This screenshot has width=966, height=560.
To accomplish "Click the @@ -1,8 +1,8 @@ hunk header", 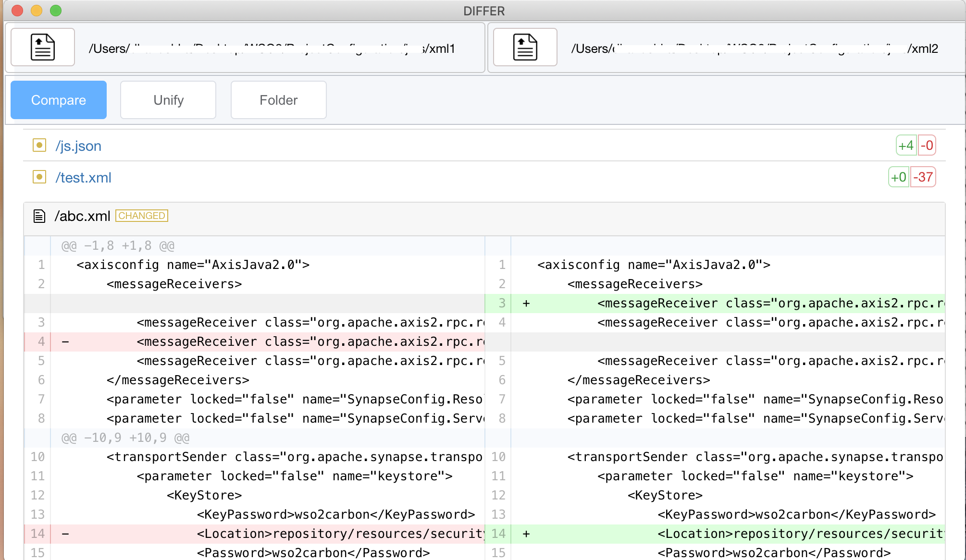I will pyautogui.click(x=118, y=246).
